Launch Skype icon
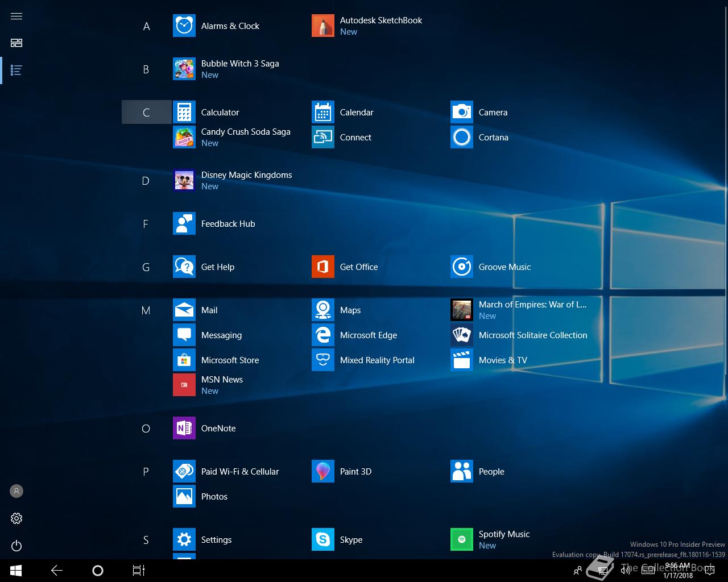This screenshot has height=582, width=728. [x=323, y=540]
